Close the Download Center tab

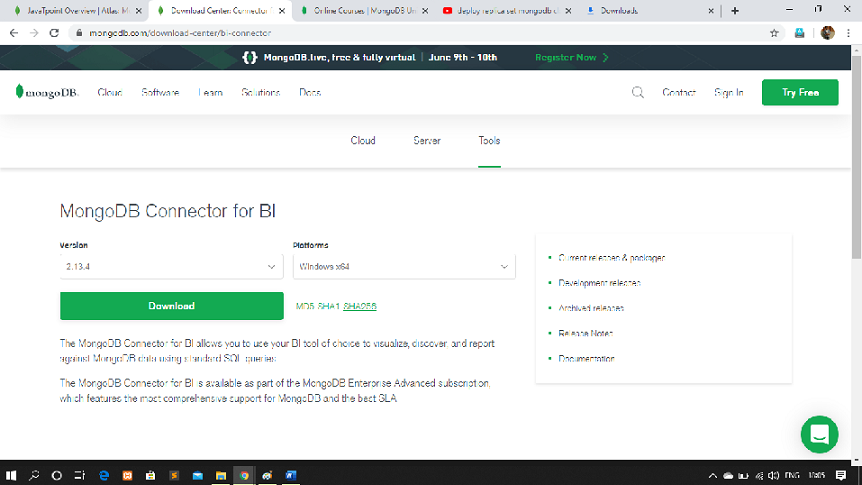coord(281,10)
